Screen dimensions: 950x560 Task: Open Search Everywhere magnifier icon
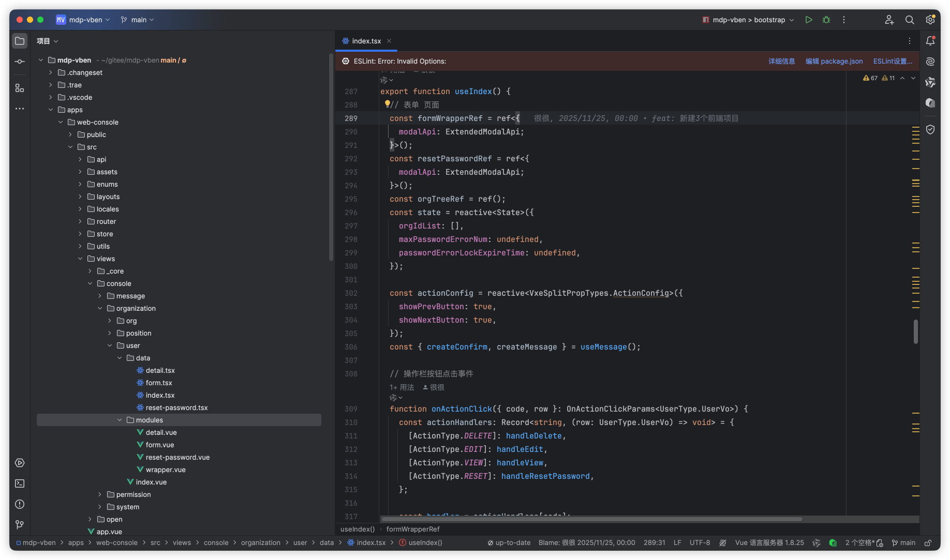pos(909,20)
